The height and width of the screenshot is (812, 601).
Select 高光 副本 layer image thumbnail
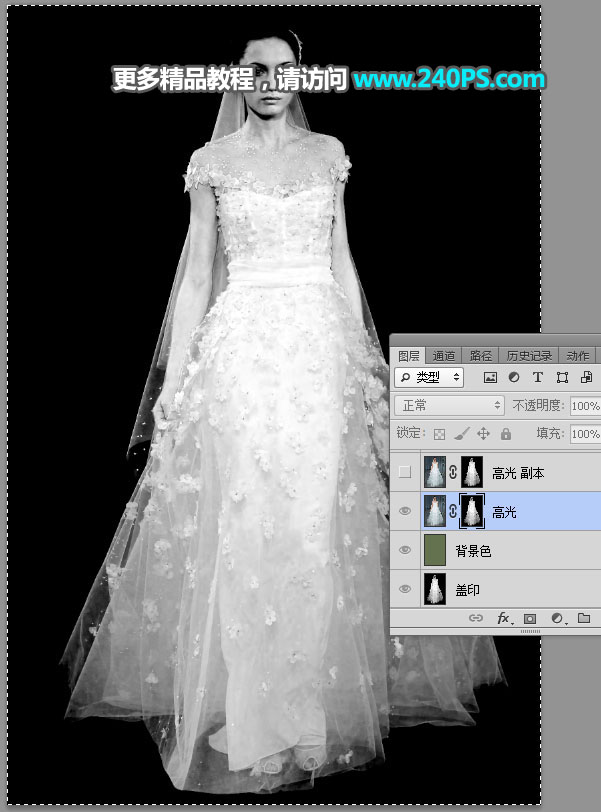[434, 472]
